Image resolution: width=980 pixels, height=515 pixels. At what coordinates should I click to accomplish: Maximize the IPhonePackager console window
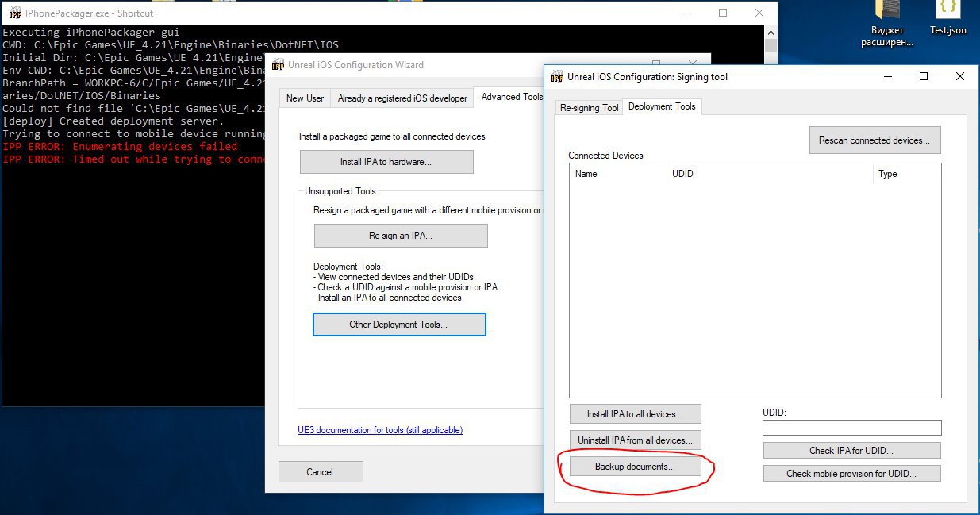pyautogui.click(x=723, y=13)
